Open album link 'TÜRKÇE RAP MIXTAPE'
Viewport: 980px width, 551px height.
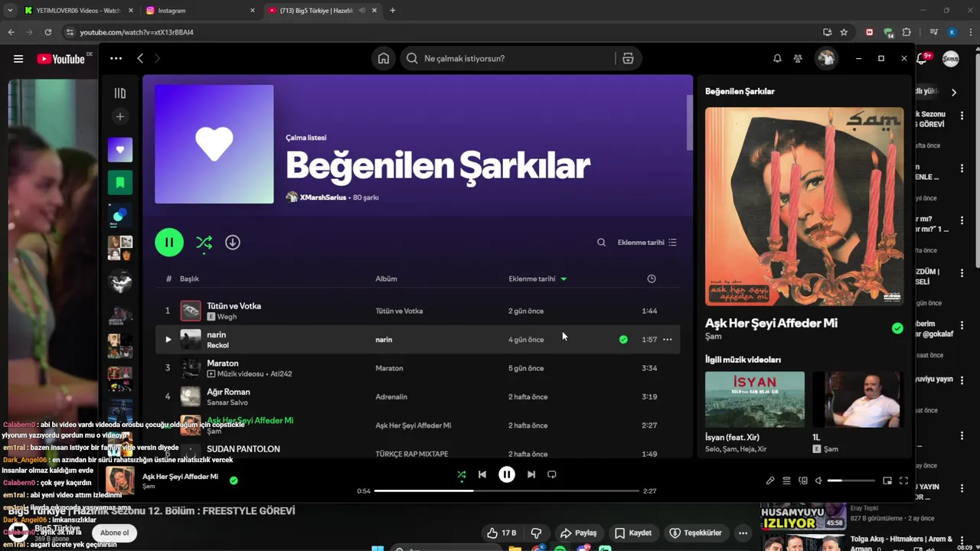[412, 454]
